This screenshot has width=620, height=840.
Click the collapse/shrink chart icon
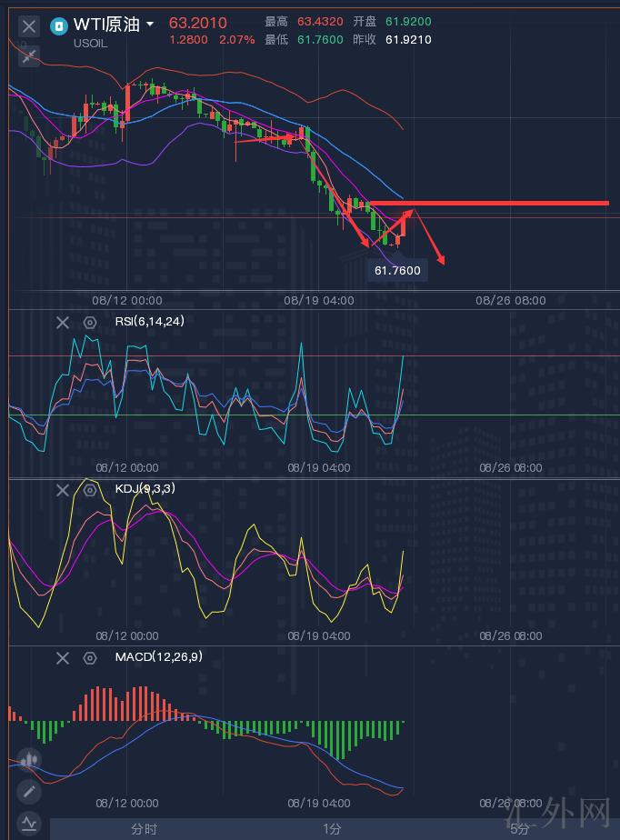(x=29, y=55)
